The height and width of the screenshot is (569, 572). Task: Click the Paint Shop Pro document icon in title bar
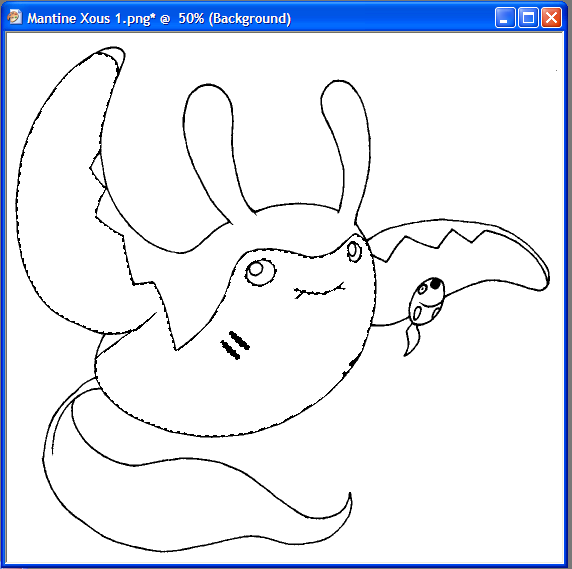click(15, 17)
